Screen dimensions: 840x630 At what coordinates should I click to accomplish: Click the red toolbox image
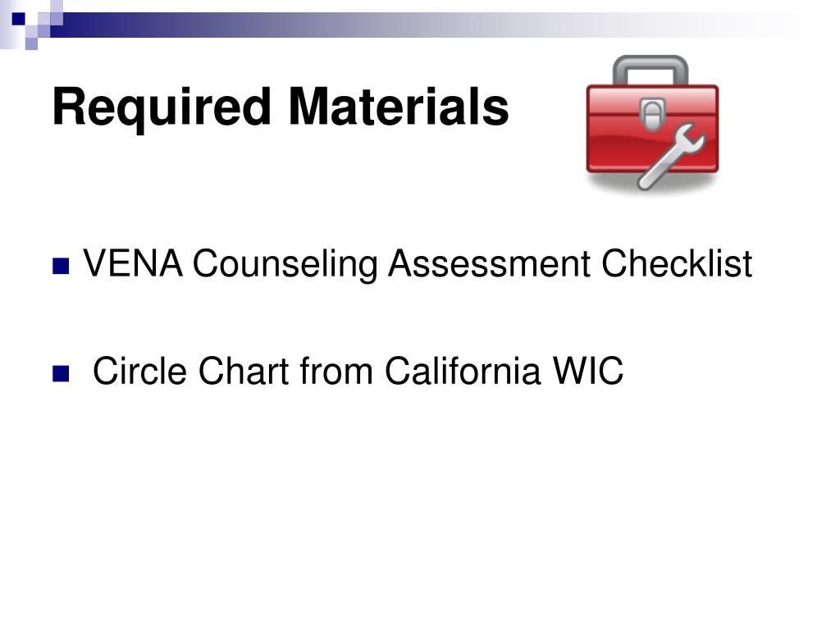tap(652, 123)
